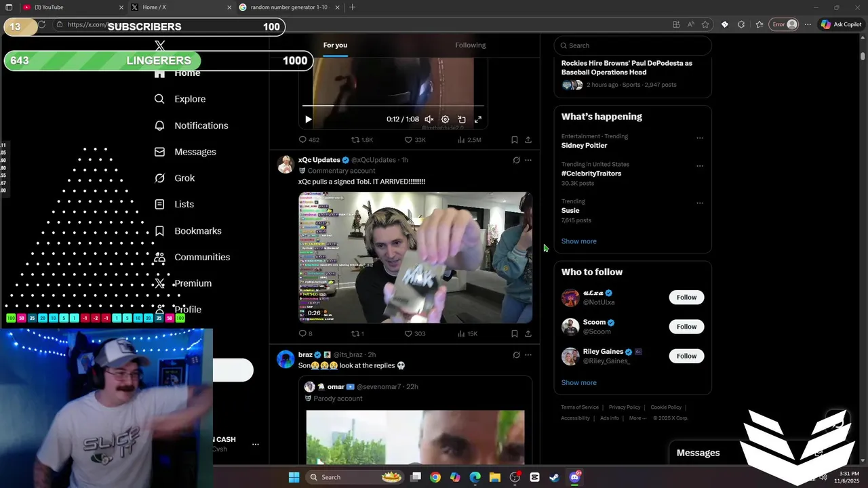
Task: Switch to random number generator tab
Action: 288,7
